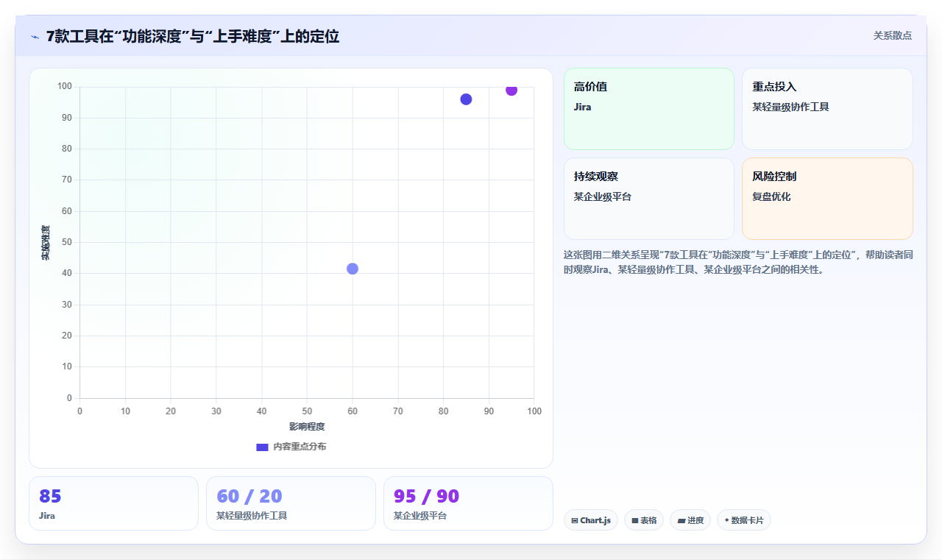Click the 进度 tag

pyautogui.click(x=690, y=520)
